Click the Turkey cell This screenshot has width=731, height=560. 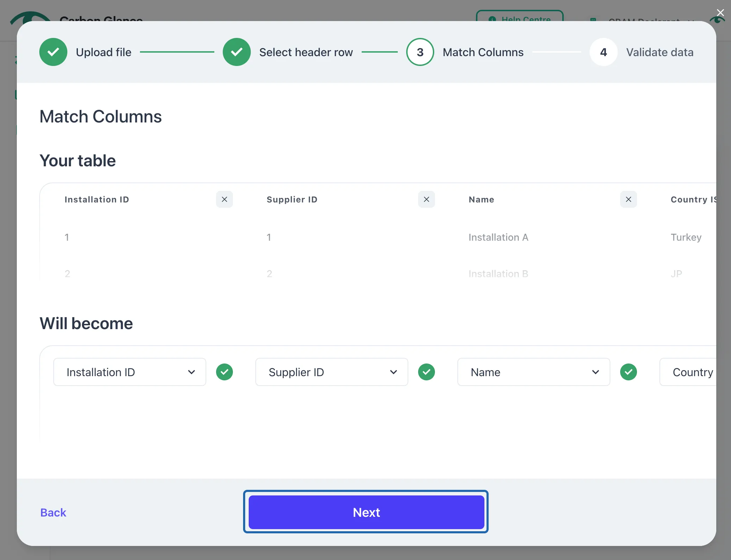[686, 237]
